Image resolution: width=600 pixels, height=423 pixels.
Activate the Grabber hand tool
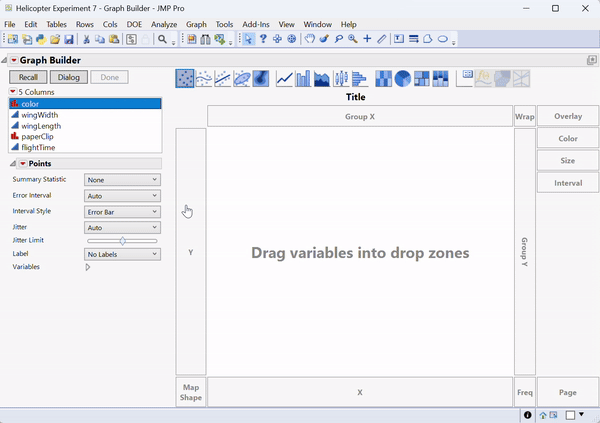310,39
